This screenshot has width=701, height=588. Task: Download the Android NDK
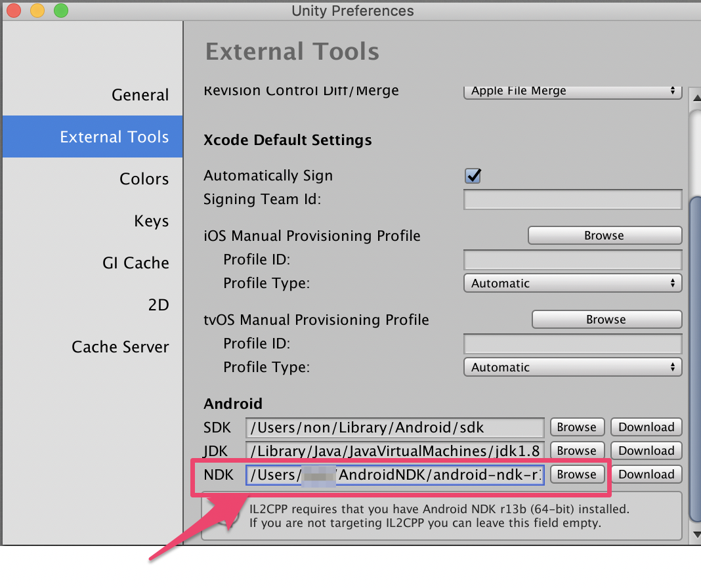pos(647,474)
